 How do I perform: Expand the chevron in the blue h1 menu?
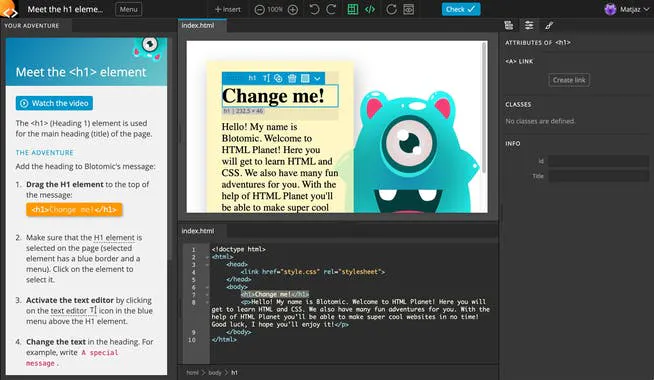pos(317,78)
